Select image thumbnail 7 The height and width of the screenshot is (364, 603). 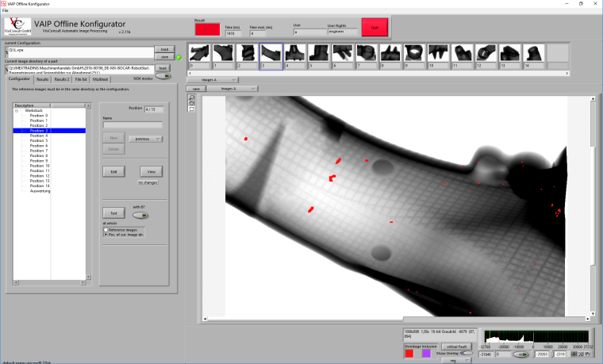click(368, 54)
